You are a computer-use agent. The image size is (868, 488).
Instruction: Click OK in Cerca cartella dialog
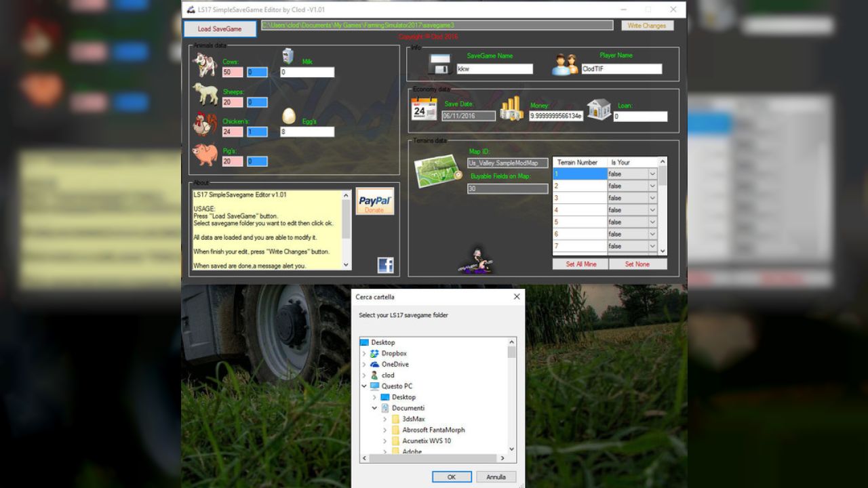(x=452, y=477)
